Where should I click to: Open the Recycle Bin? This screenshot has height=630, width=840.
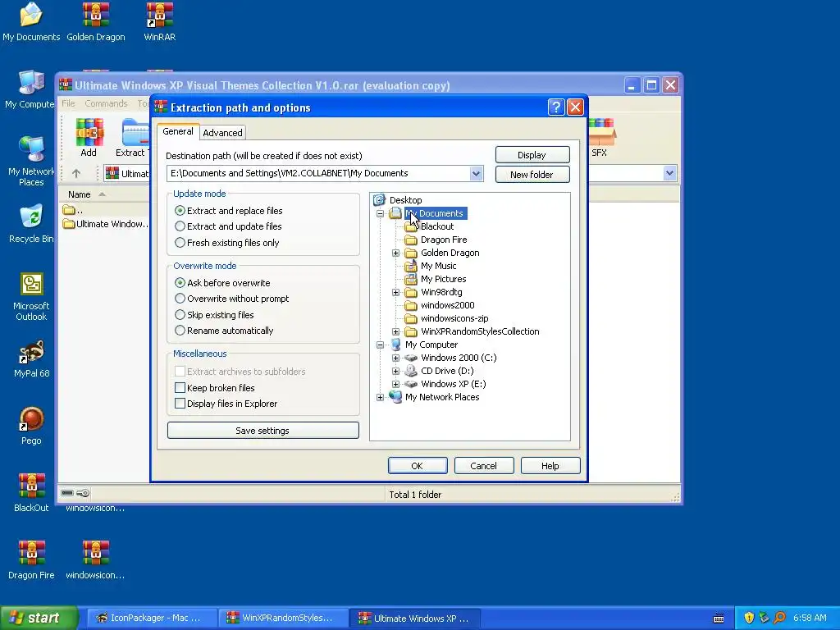[31, 224]
